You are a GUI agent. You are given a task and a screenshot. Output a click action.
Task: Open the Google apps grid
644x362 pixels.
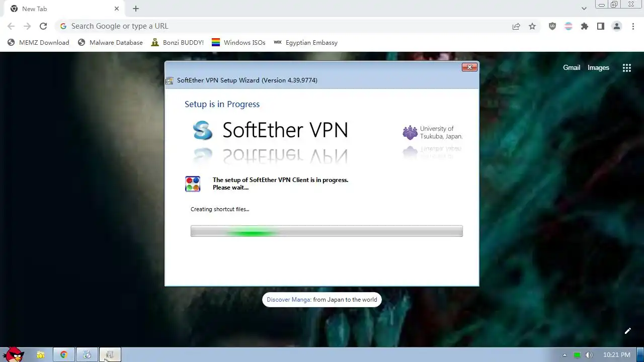627,68
